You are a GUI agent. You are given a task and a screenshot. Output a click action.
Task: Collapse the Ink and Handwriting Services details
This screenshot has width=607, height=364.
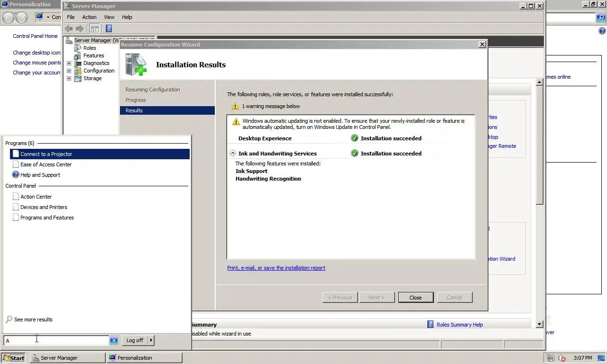coord(233,153)
